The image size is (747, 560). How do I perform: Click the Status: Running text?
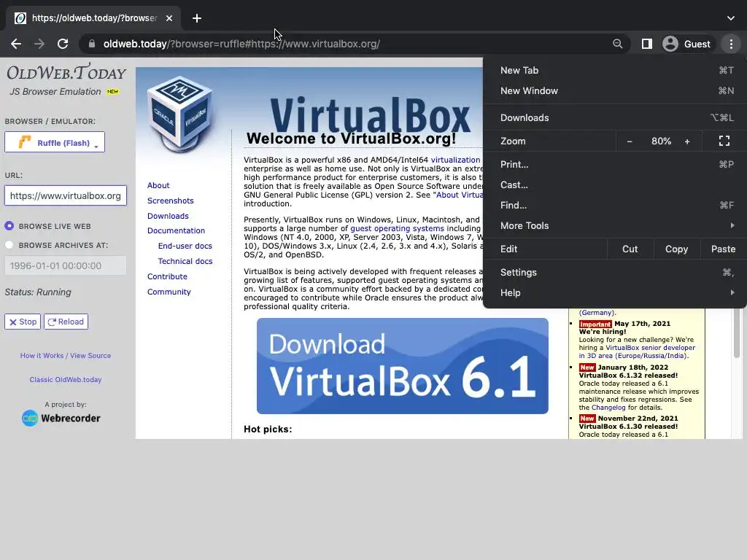click(x=38, y=292)
